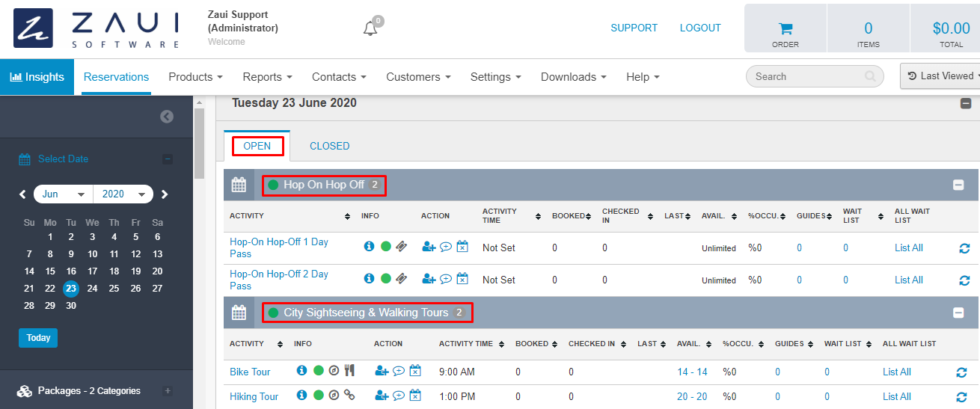This screenshot has height=409, width=980.
Task: Click the LOGOUT link
Action: click(700, 28)
